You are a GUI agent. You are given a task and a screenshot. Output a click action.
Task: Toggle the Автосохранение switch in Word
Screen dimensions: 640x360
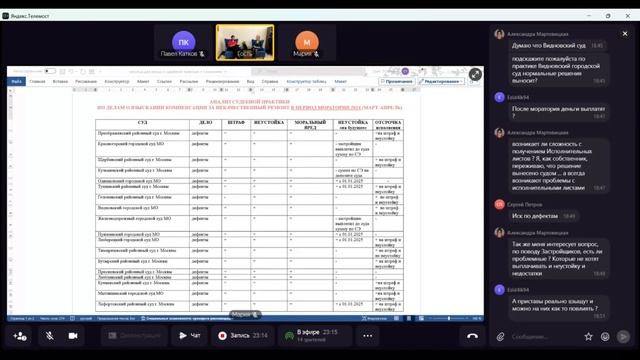click(50, 71)
